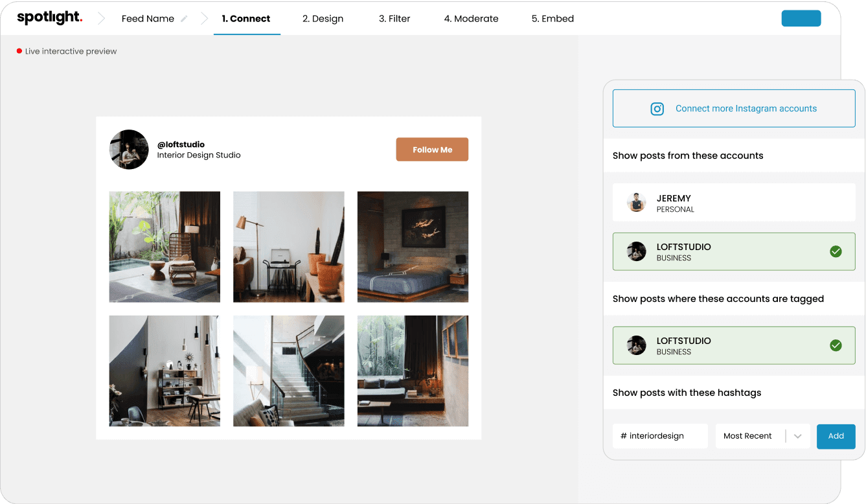This screenshot has height=504, width=866.
Task: Select the staircase photo thumbnail in the preview
Action: [x=288, y=371]
